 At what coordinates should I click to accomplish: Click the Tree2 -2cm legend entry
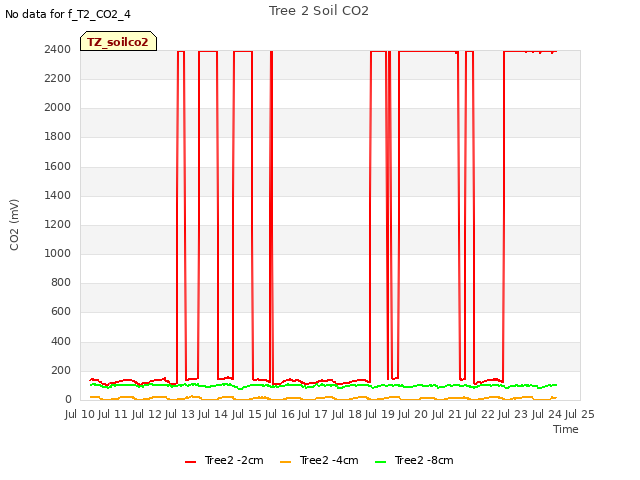[x=224, y=461]
